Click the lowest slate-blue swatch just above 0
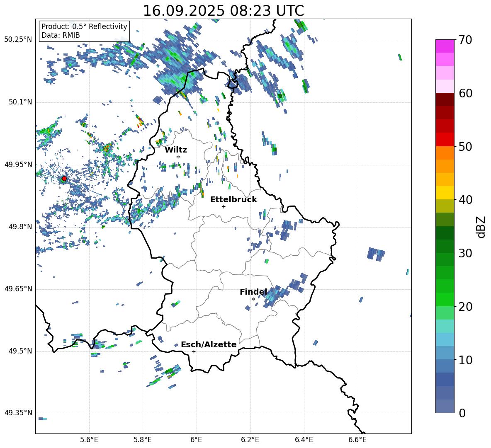Viewport: 491px width, 448px height. click(x=445, y=406)
